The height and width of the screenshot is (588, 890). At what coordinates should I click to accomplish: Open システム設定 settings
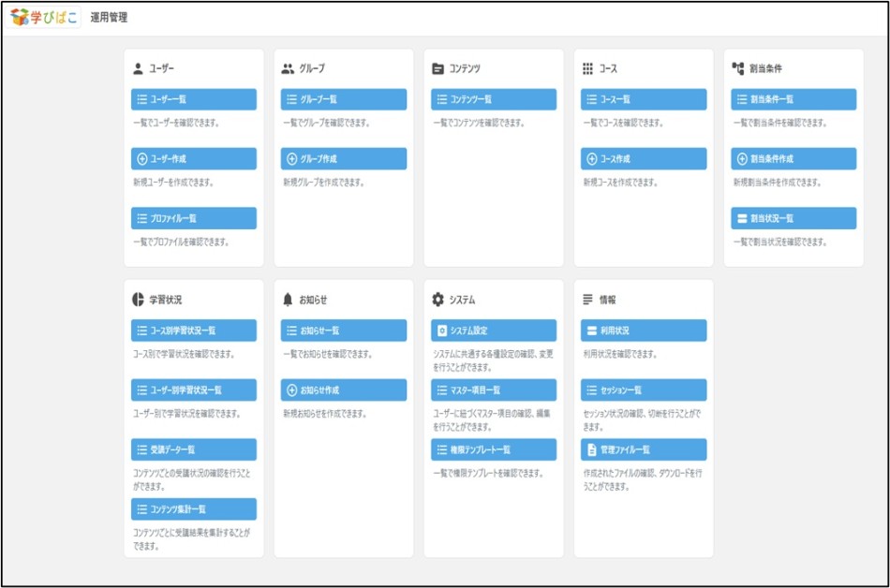[x=493, y=331]
